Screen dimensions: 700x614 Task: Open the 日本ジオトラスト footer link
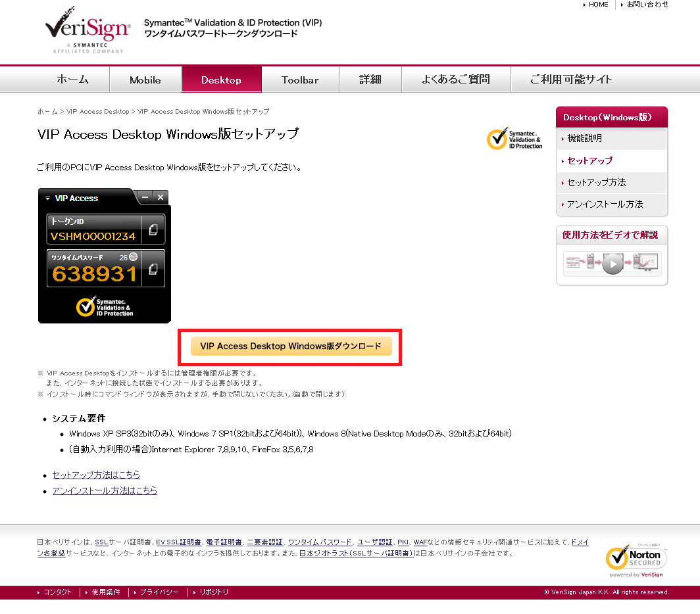coord(356,554)
